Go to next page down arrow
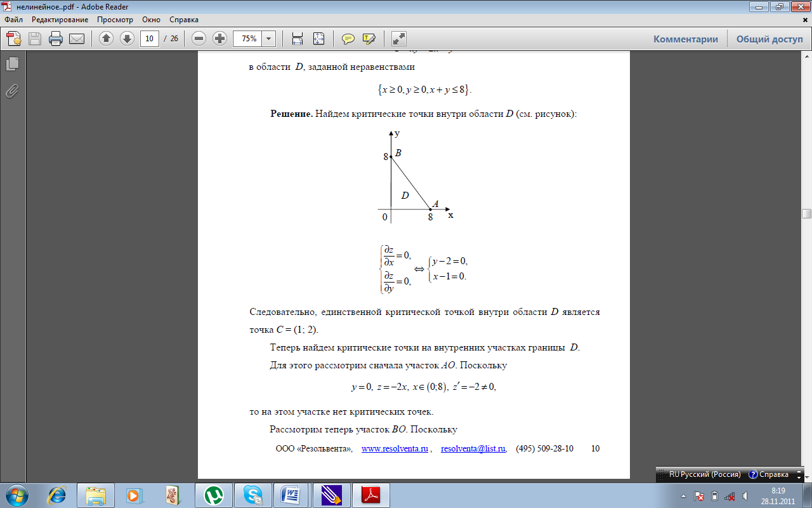 coord(126,39)
